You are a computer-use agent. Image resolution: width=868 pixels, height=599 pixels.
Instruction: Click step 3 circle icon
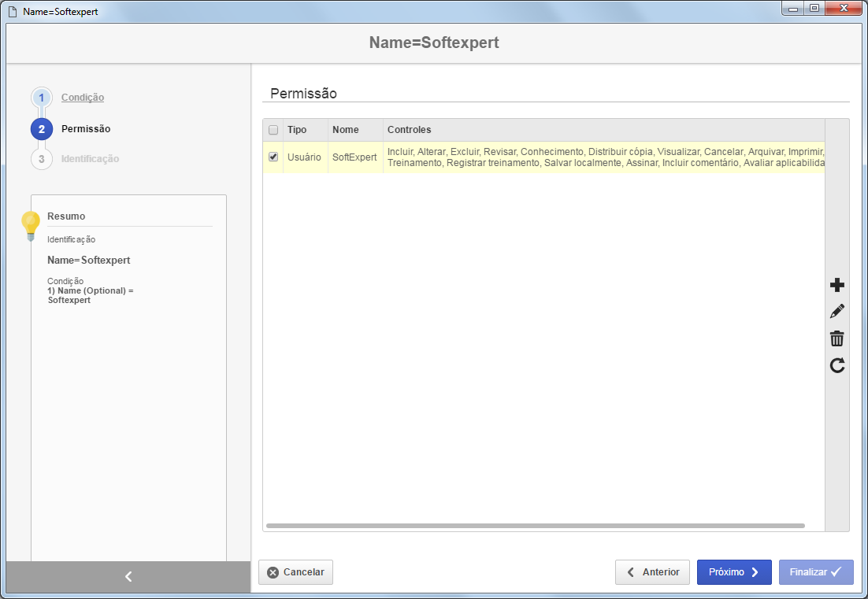pos(42,159)
